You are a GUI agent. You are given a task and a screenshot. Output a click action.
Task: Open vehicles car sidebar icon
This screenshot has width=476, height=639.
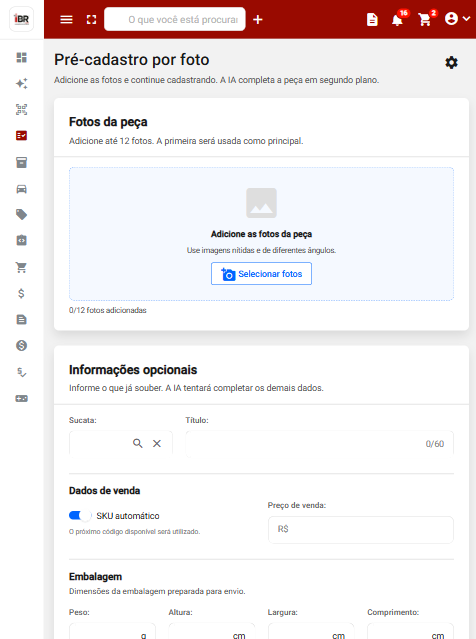point(22,189)
